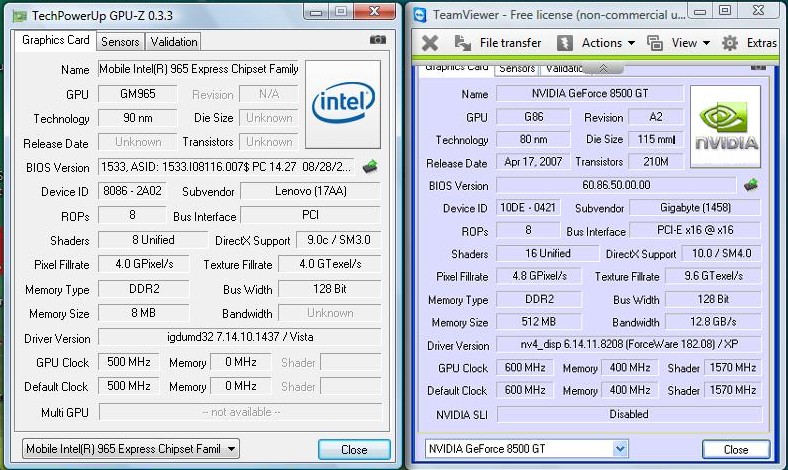
Task: Click the Technology value 90 nm
Action: pos(138,118)
